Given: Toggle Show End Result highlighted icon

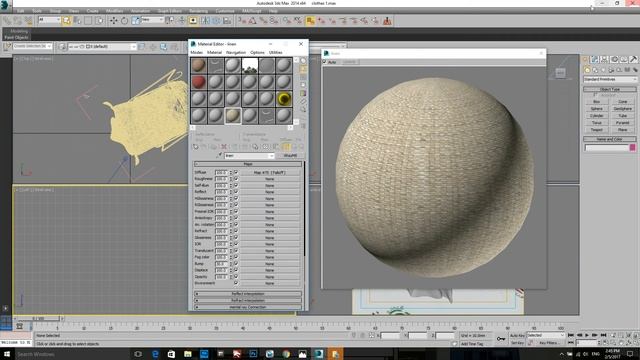Looking at the screenshot, I should 286,147.
